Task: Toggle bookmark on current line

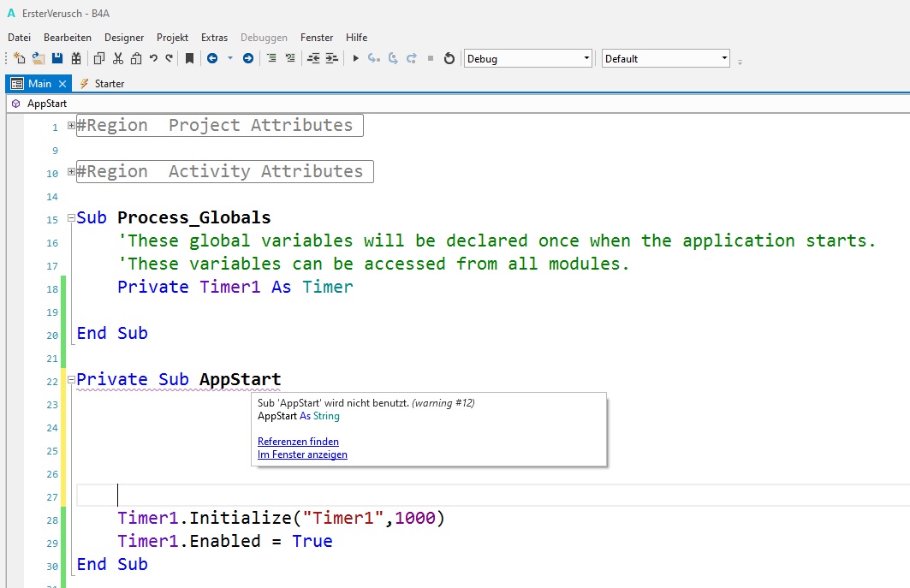Action: (x=190, y=59)
